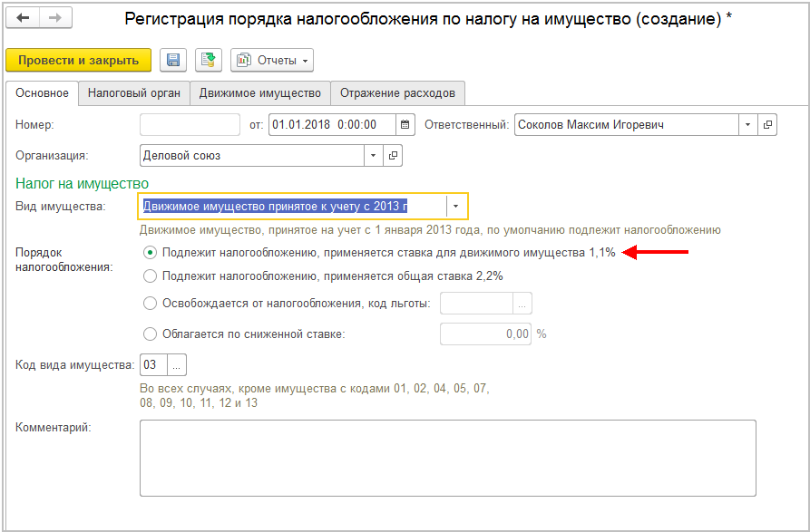Click into the Комментарий text area

click(448, 459)
